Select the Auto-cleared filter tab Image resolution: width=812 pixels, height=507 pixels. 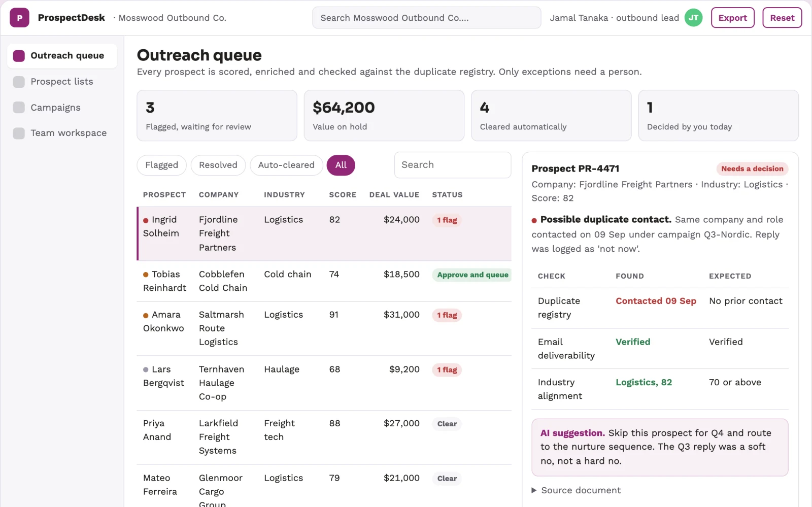coord(286,165)
